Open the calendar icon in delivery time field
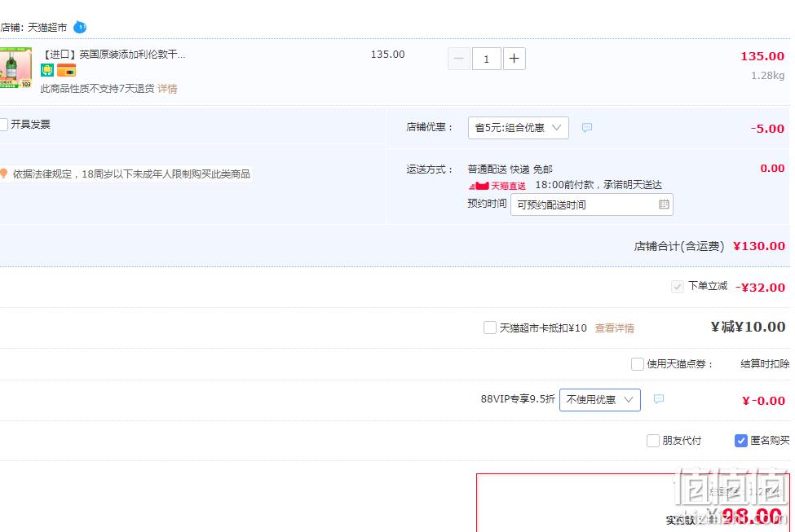This screenshot has width=795, height=532. 664,204
